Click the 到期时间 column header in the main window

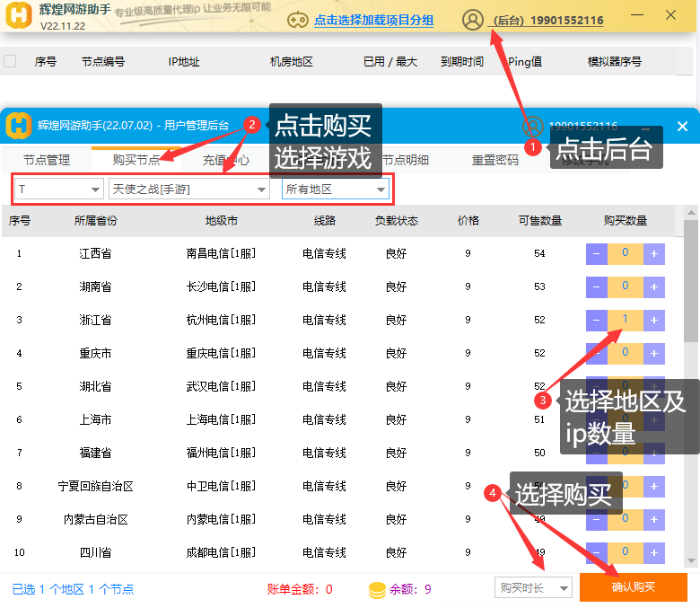coord(462,61)
